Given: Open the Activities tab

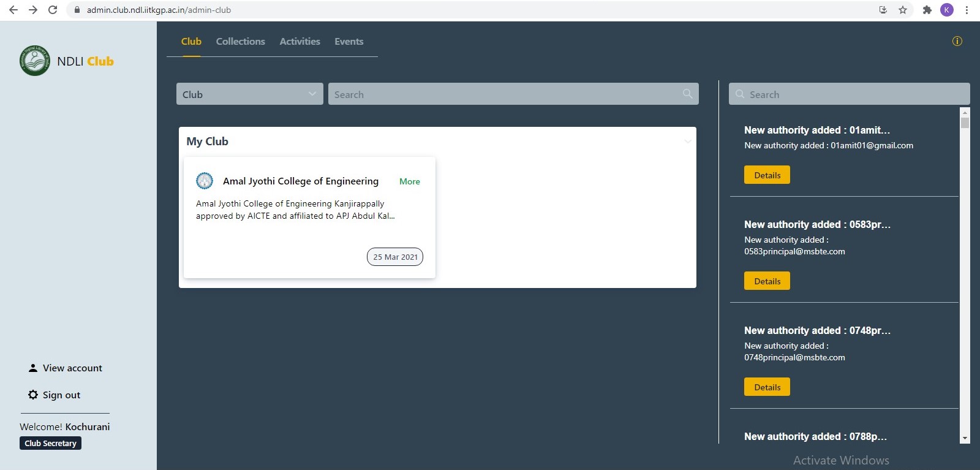Looking at the screenshot, I should coord(300,42).
